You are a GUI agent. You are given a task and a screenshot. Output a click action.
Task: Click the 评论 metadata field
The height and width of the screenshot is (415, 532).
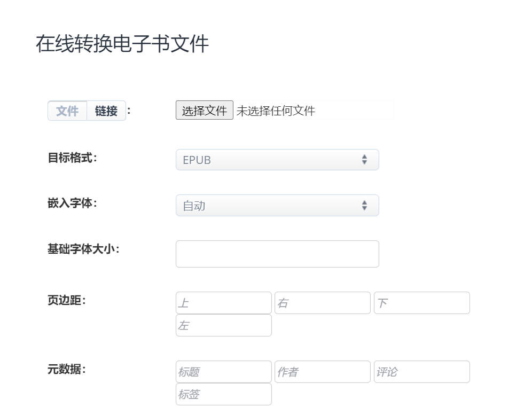[422, 372]
